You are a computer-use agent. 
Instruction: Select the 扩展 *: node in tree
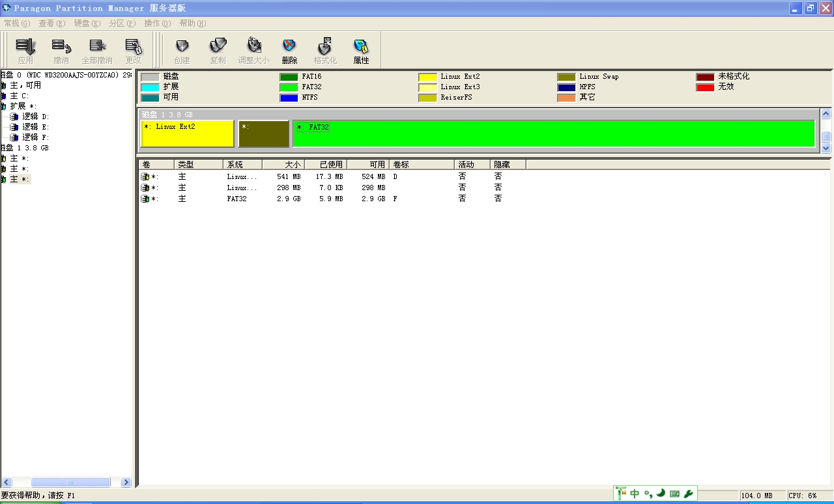[23, 106]
